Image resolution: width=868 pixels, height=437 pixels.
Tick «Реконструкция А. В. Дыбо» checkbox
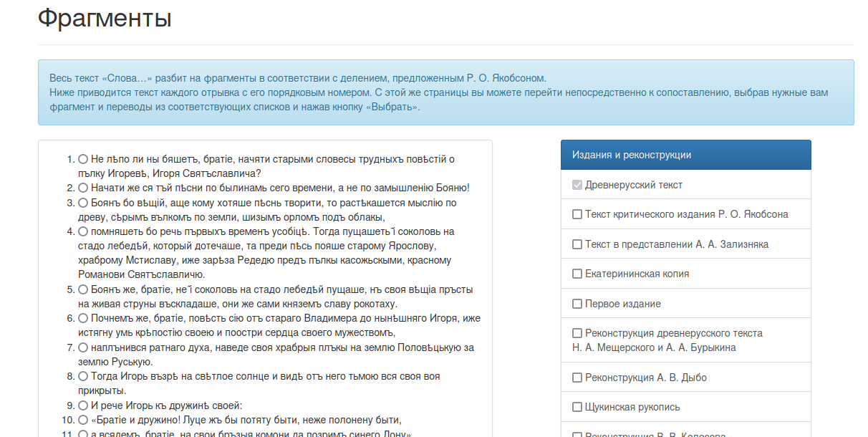tap(577, 378)
